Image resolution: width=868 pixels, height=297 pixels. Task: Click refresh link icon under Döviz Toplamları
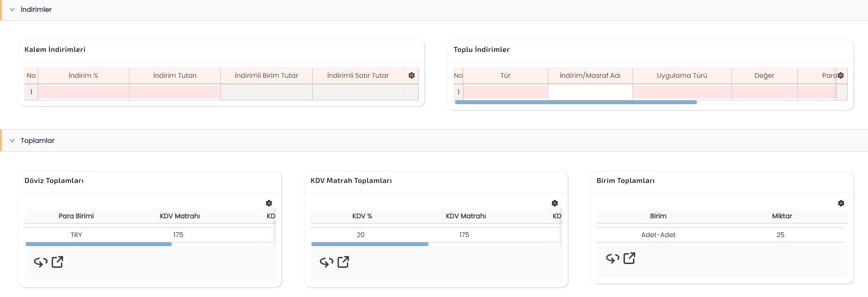tap(41, 262)
